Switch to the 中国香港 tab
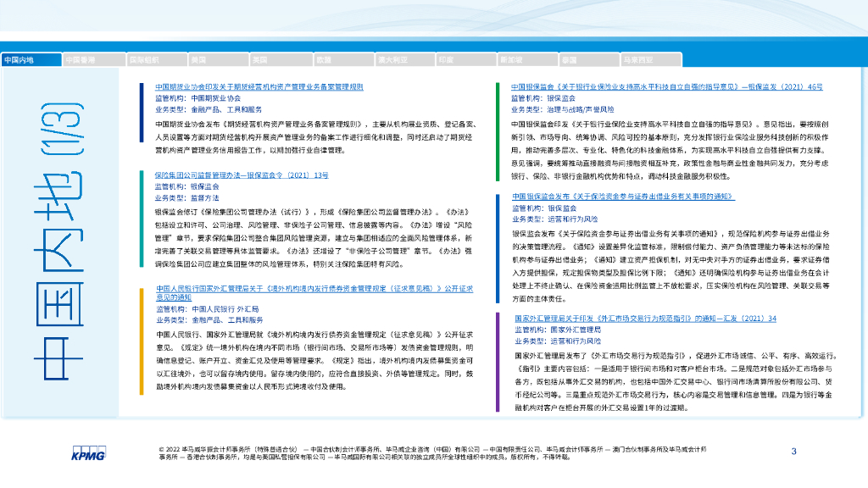This screenshot has width=868, height=488. coord(94,60)
